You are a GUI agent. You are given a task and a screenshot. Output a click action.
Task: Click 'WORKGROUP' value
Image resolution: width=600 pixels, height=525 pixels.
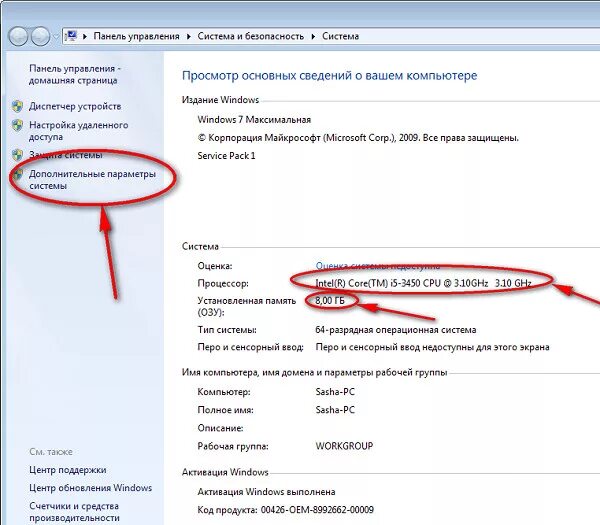click(344, 446)
